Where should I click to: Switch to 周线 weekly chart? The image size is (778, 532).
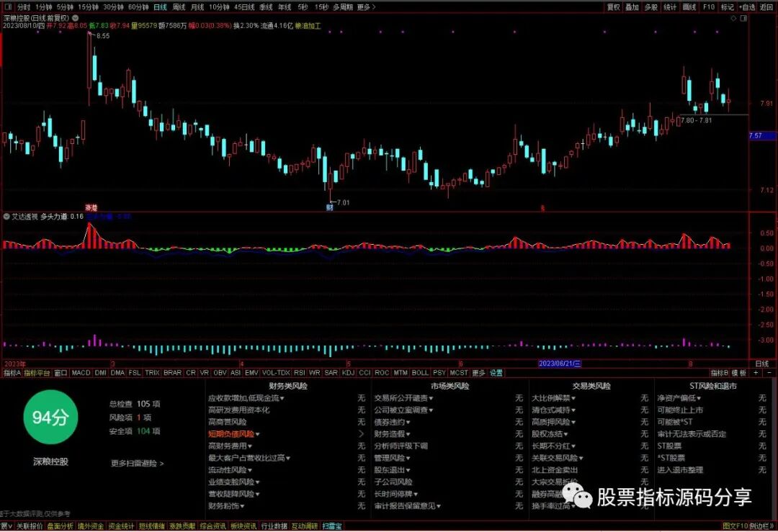coord(179,7)
